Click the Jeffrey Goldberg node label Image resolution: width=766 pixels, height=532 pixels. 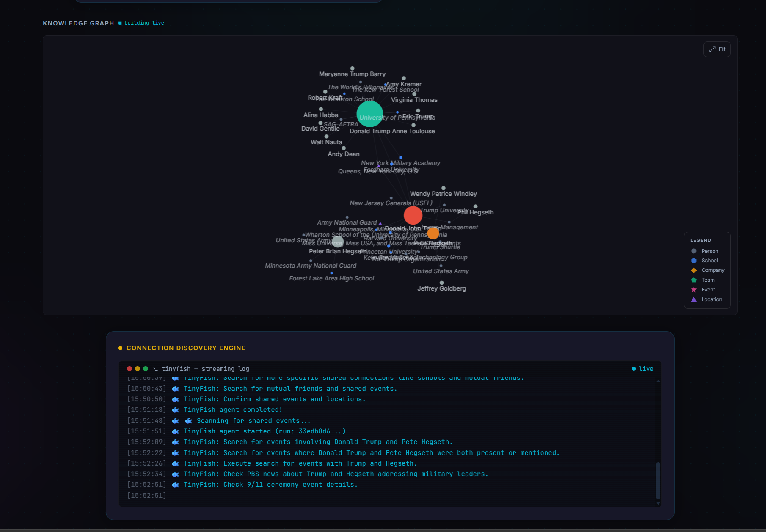point(442,288)
